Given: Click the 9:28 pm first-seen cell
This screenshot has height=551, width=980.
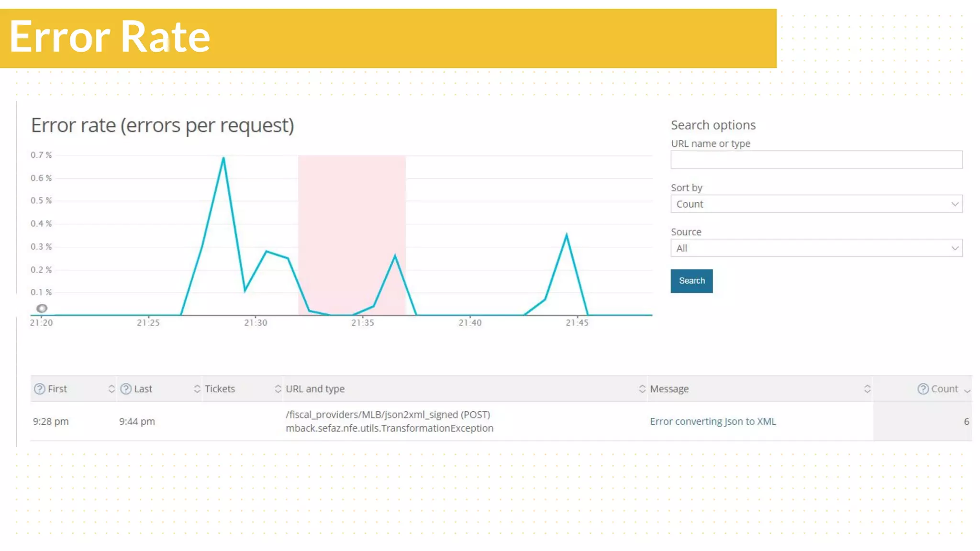Looking at the screenshot, I should pyautogui.click(x=51, y=421).
